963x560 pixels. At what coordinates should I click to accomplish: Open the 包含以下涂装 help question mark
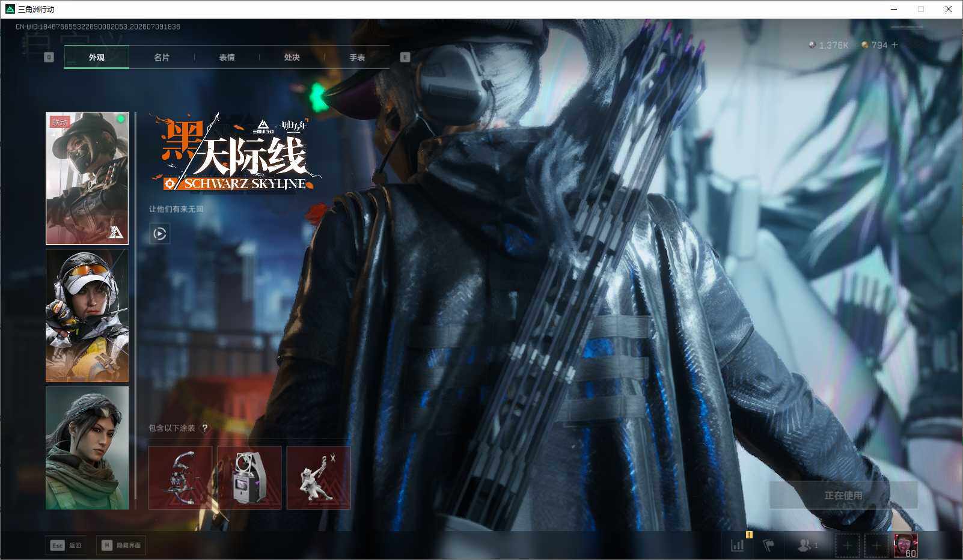tap(205, 428)
